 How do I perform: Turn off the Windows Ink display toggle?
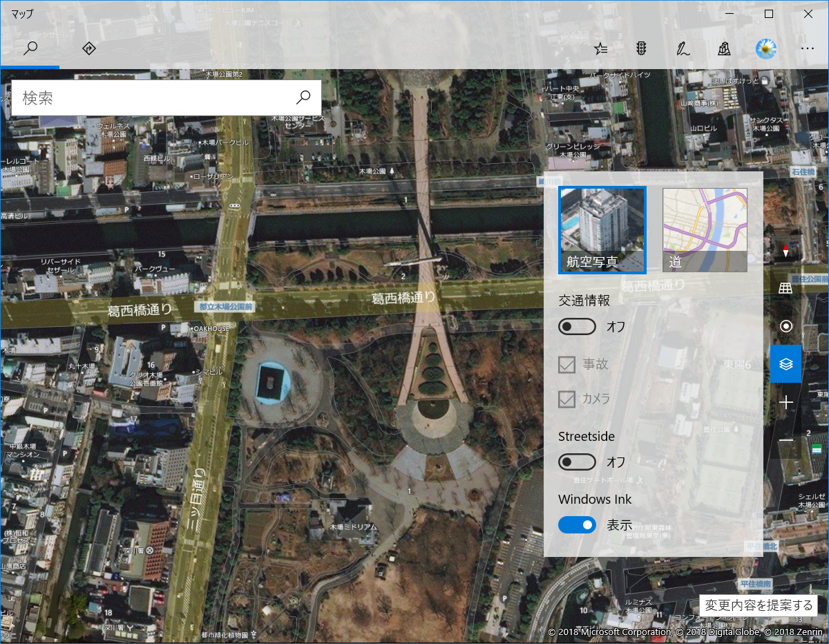pyautogui.click(x=577, y=525)
